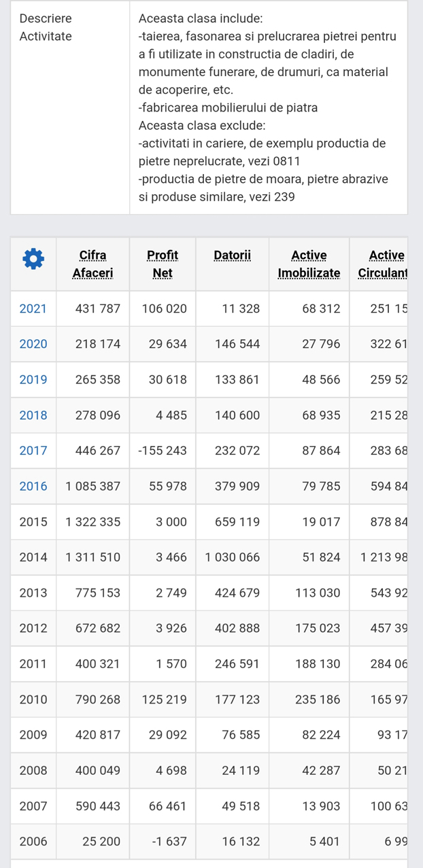Image resolution: width=423 pixels, height=868 pixels.
Task: Sort by Profit Net column header
Action: coord(163,264)
